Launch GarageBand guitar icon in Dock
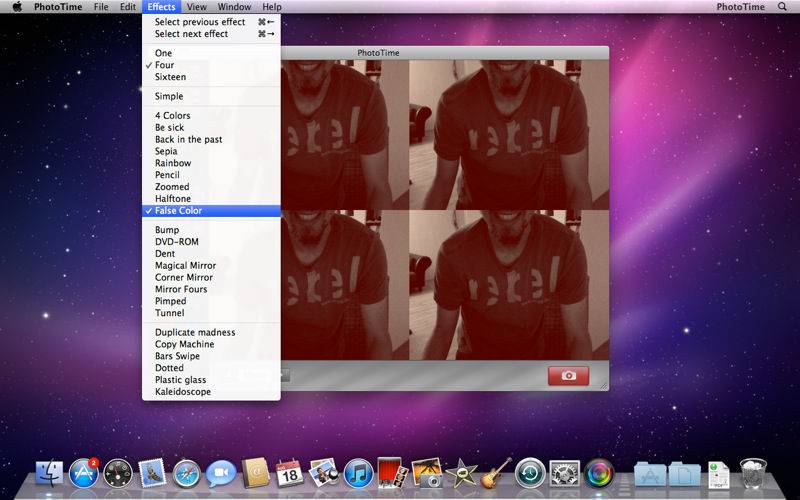Viewport: 800px width, 500px height. (x=495, y=471)
